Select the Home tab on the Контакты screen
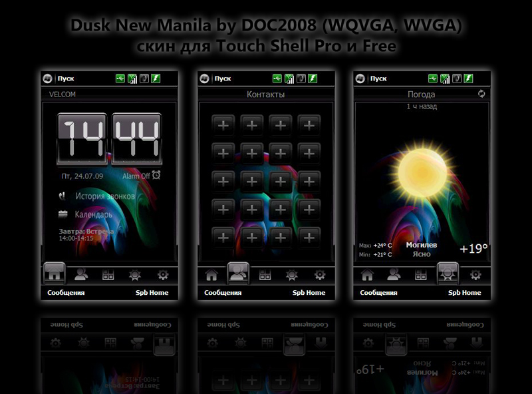This screenshot has width=532, height=394. (211, 275)
